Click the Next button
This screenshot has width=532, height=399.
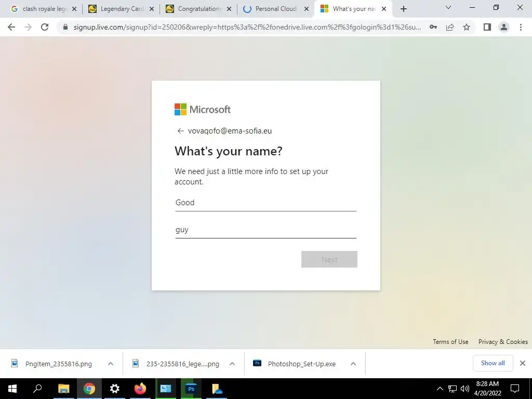(329, 260)
